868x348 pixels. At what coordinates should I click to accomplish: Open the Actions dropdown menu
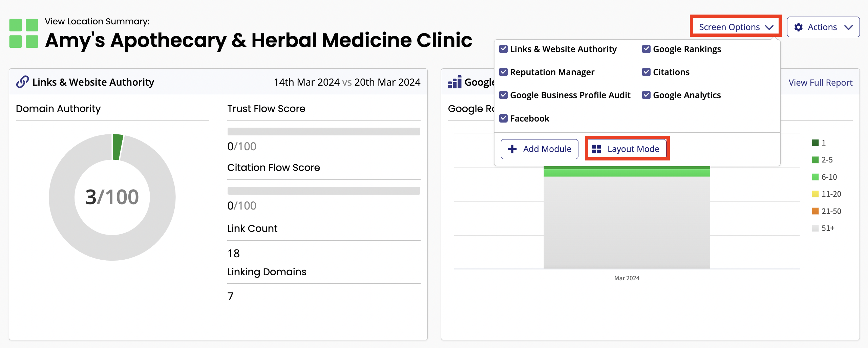pos(823,27)
